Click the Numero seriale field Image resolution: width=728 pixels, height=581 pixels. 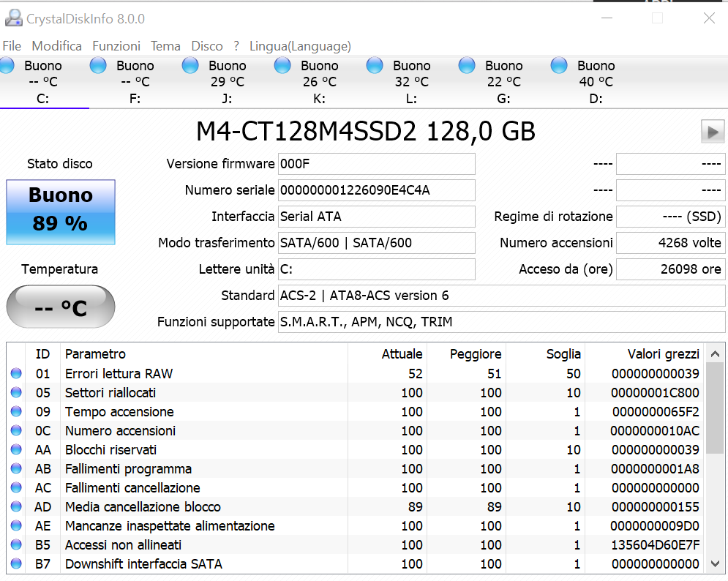click(x=377, y=190)
